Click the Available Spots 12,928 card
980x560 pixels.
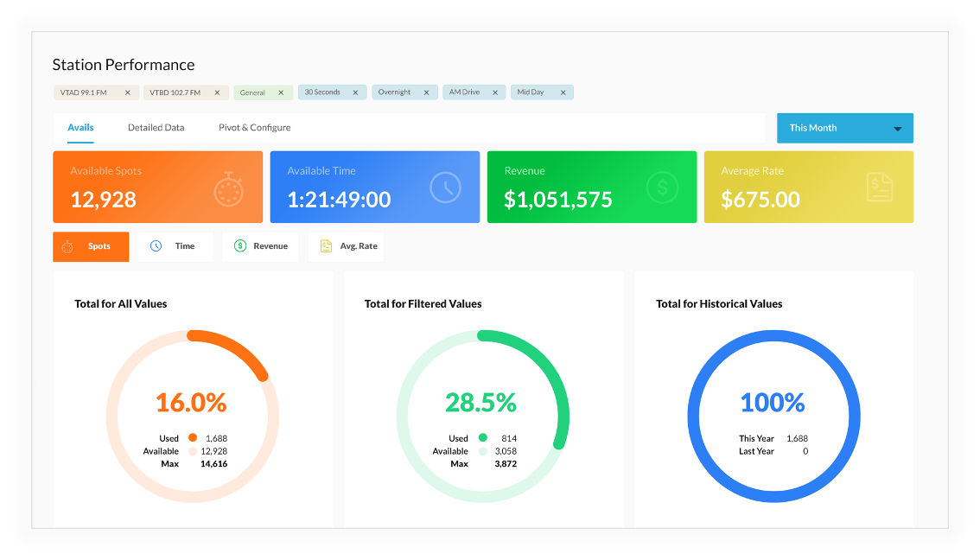[x=157, y=187]
